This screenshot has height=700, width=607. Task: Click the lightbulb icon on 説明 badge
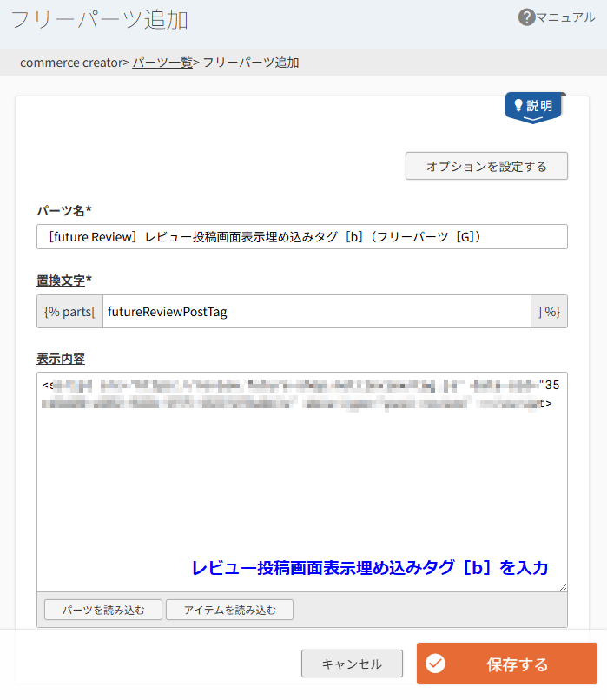pos(518,106)
